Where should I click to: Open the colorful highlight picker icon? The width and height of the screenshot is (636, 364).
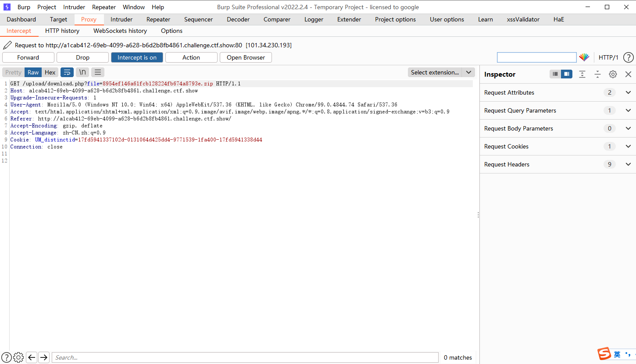point(584,57)
